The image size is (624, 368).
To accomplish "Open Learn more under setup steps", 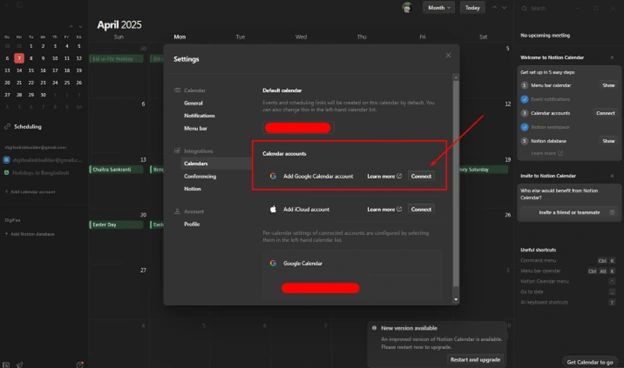I will (x=547, y=153).
